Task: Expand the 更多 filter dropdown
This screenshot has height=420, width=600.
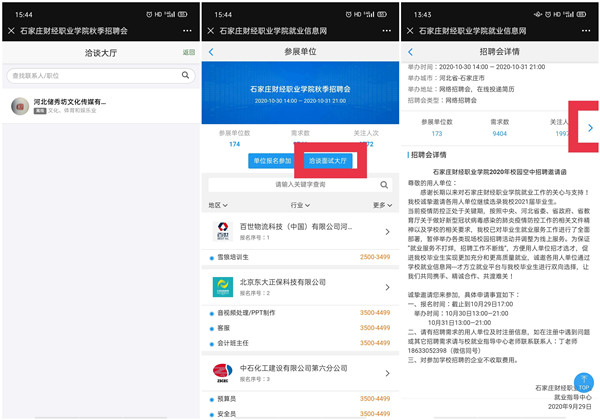Action: coord(381,205)
